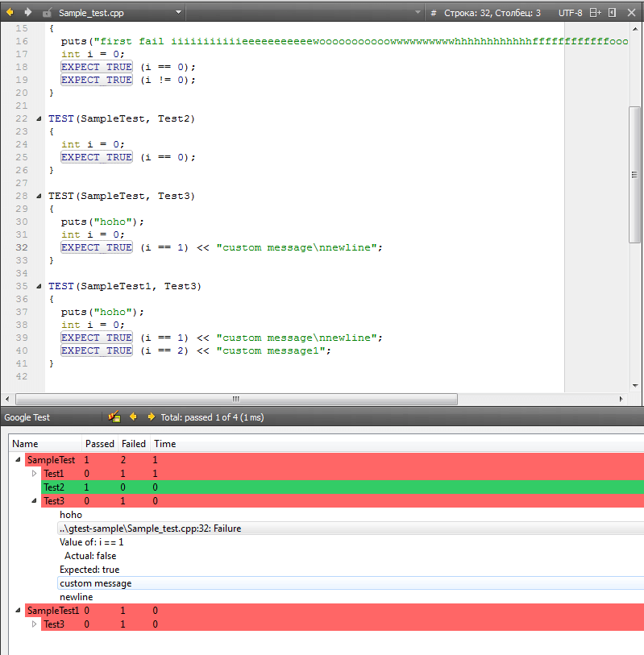Click the 'hoho' output line

[71, 515]
